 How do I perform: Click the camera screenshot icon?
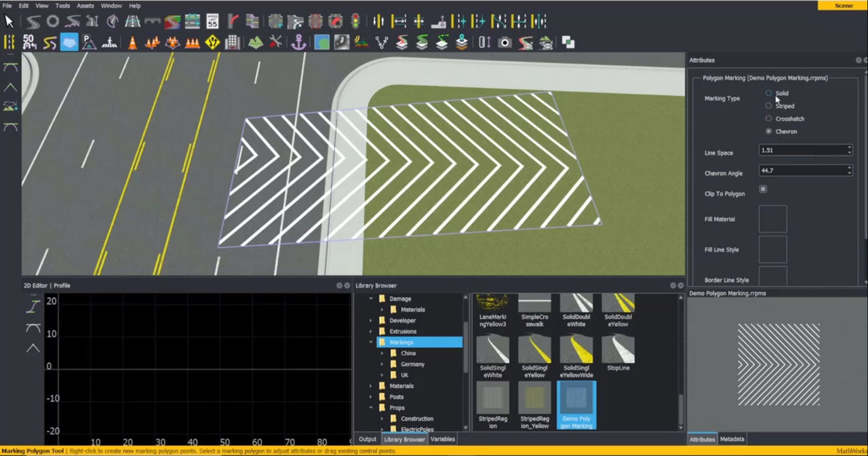[505, 43]
